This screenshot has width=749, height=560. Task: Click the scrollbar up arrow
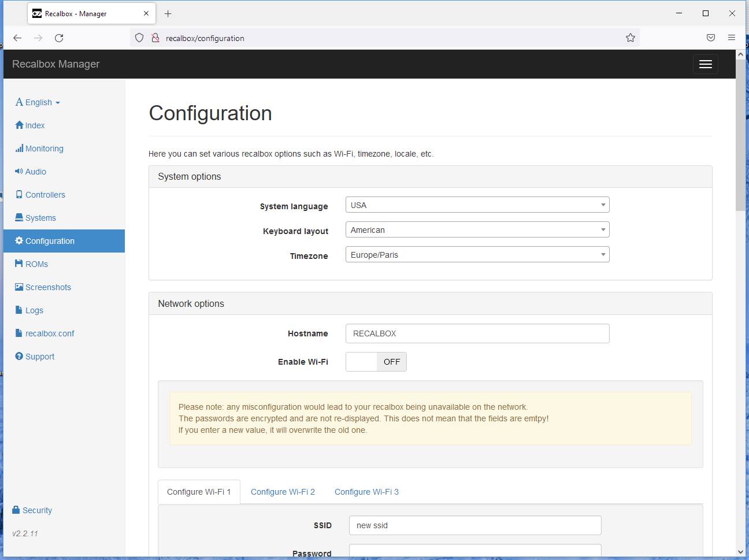click(x=740, y=54)
